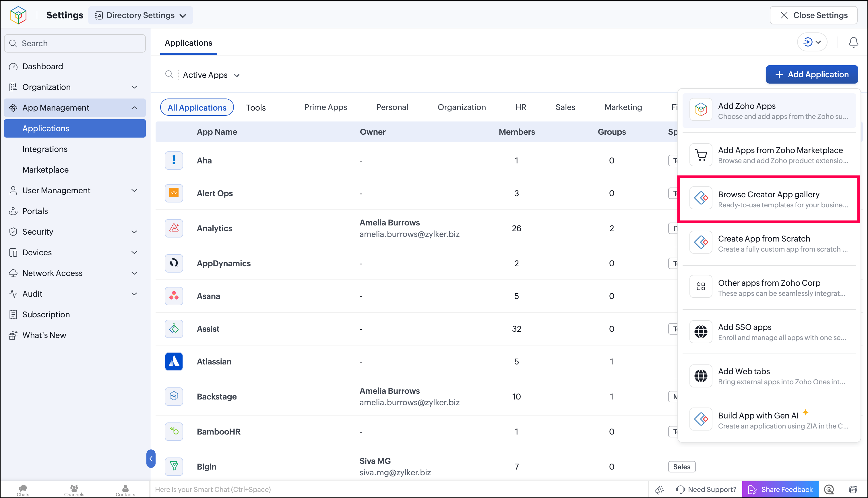Image resolution: width=868 pixels, height=498 pixels.
Task: Click the stacked windows icon at bottom right
Action: tap(853, 489)
